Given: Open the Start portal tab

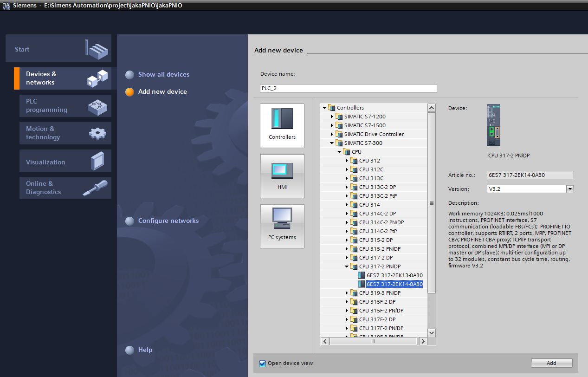Looking at the screenshot, I should 58,49.
